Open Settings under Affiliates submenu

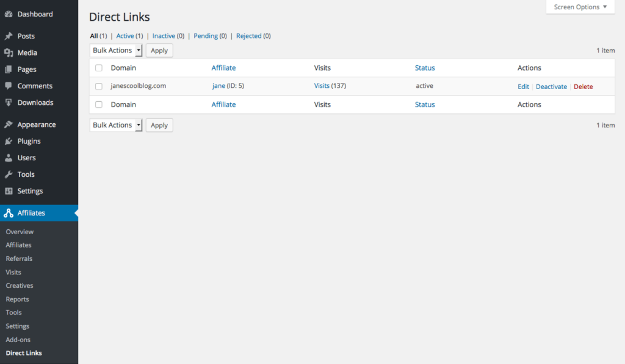click(17, 326)
